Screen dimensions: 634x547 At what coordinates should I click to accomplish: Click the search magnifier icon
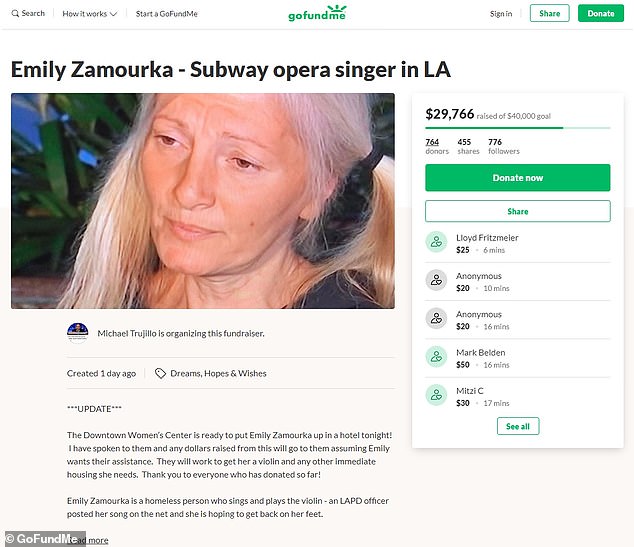(15, 14)
